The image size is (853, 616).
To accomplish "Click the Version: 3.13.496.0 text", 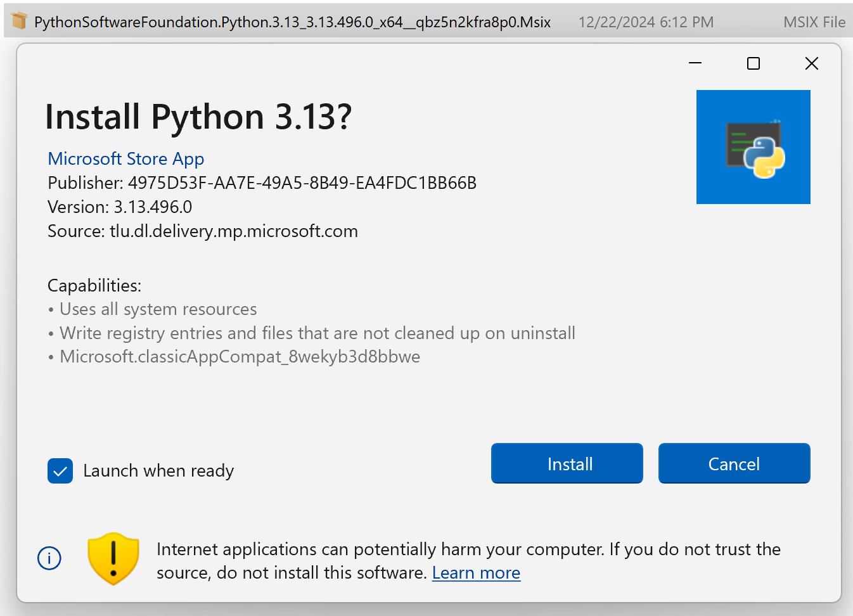I will click(x=120, y=207).
